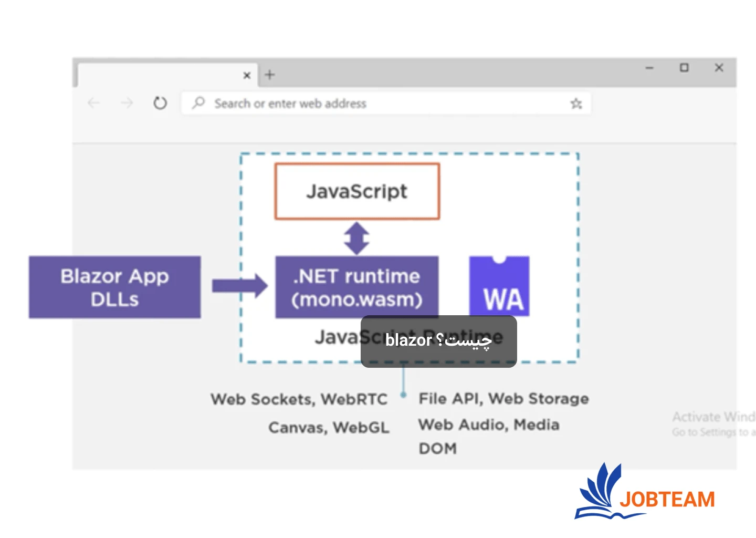Click the JavaScript box

[357, 191]
